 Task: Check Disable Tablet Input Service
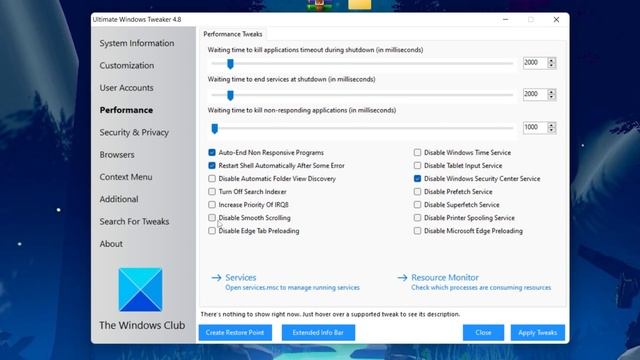417,165
